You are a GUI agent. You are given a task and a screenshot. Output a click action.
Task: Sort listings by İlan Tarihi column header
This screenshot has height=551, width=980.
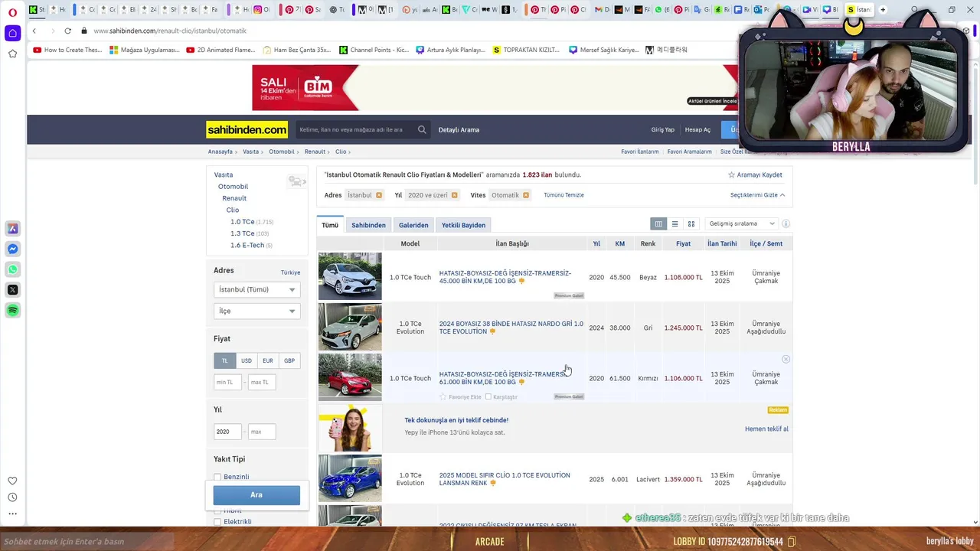(722, 243)
